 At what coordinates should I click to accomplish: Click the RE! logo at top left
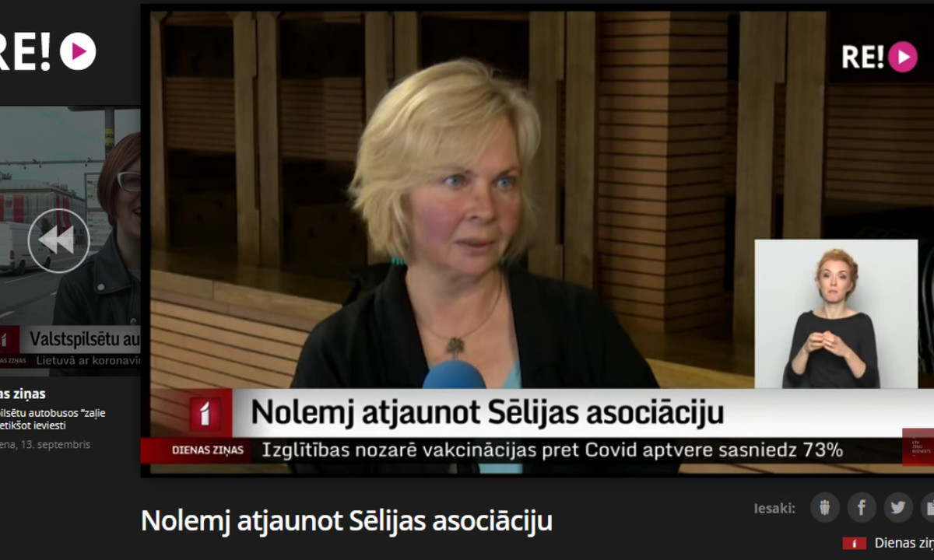click(47, 51)
